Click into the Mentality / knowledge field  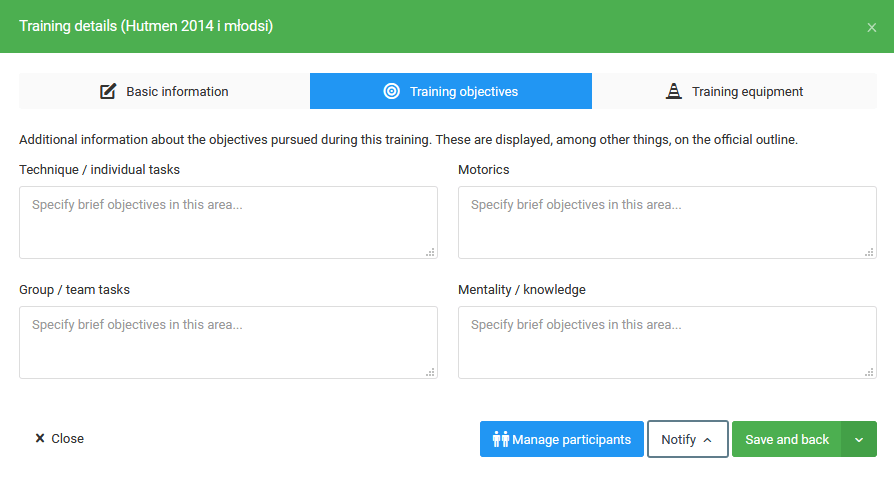(667, 342)
